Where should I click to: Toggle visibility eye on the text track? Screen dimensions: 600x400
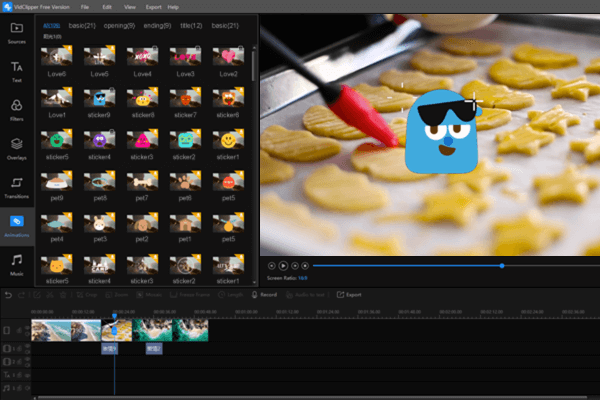28,375
